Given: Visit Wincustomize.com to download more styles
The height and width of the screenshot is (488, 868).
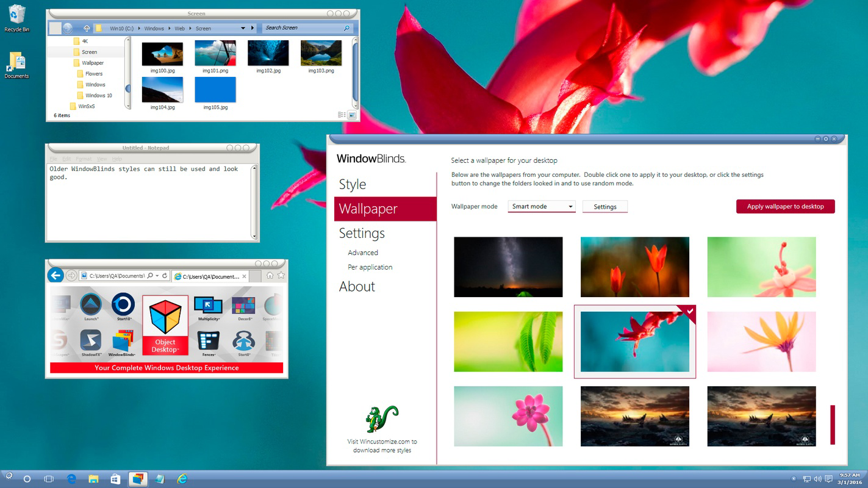Looking at the screenshot, I should (382, 446).
